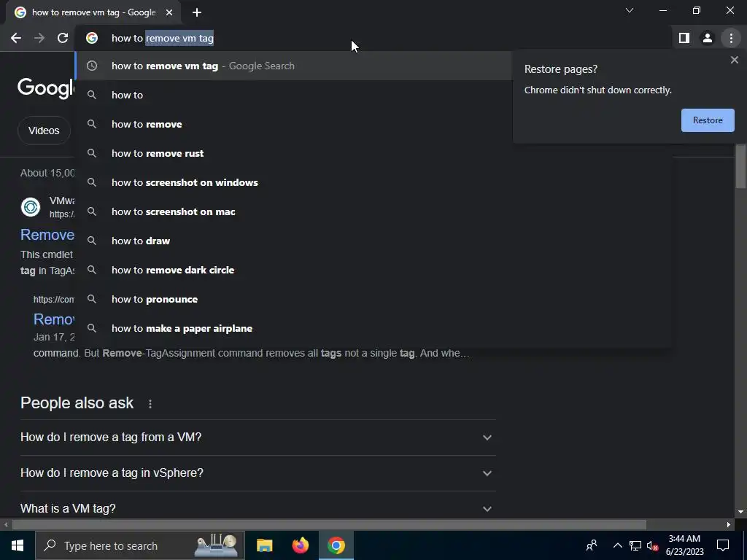Image resolution: width=747 pixels, height=560 pixels.
Task: Click the Google icon in the address bar
Action: pyautogui.click(x=92, y=38)
